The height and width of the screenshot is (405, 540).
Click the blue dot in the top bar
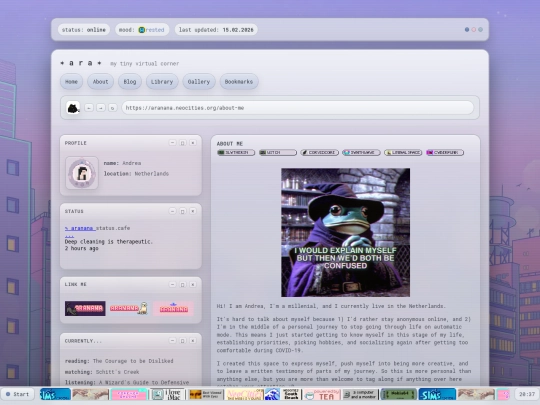tap(467, 30)
